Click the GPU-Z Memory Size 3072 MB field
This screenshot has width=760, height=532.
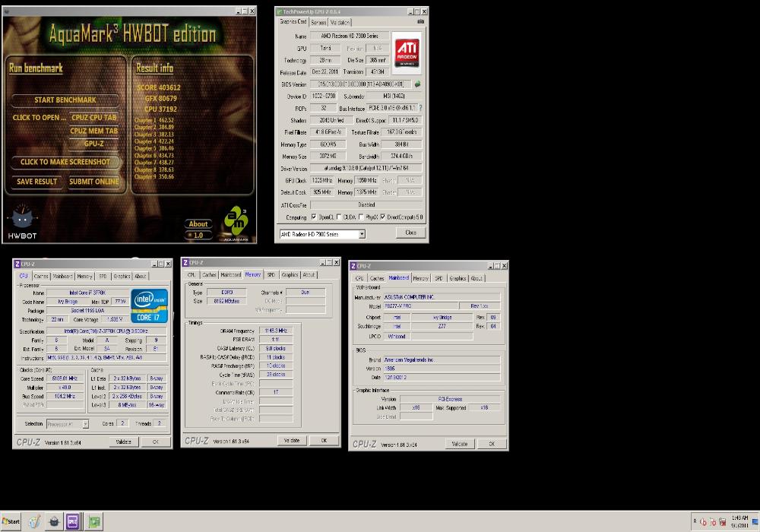328,156
